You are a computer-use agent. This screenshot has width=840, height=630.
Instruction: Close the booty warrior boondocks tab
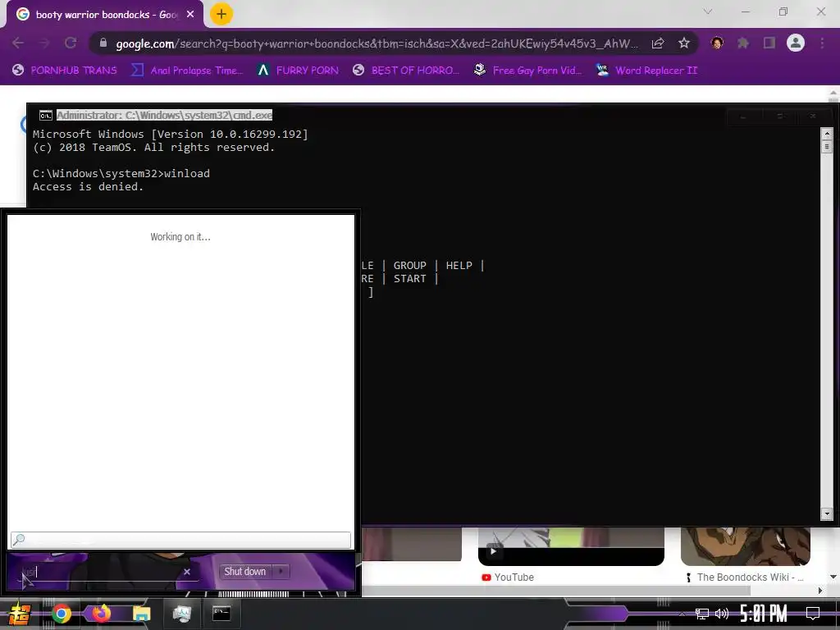190,15
